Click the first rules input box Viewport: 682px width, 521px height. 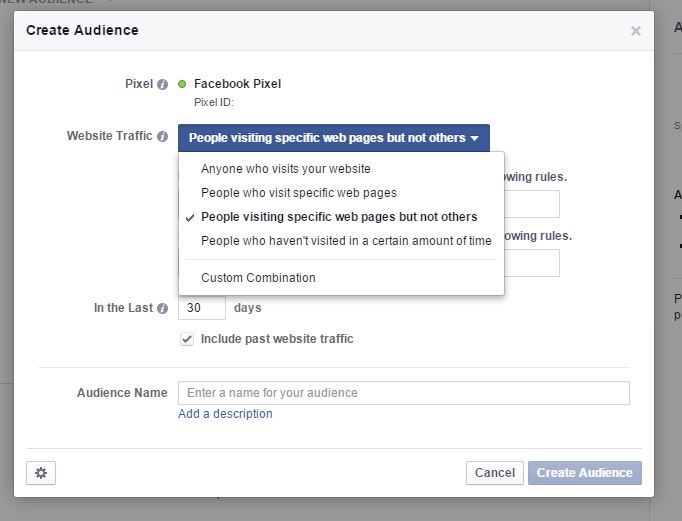pos(532,204)
